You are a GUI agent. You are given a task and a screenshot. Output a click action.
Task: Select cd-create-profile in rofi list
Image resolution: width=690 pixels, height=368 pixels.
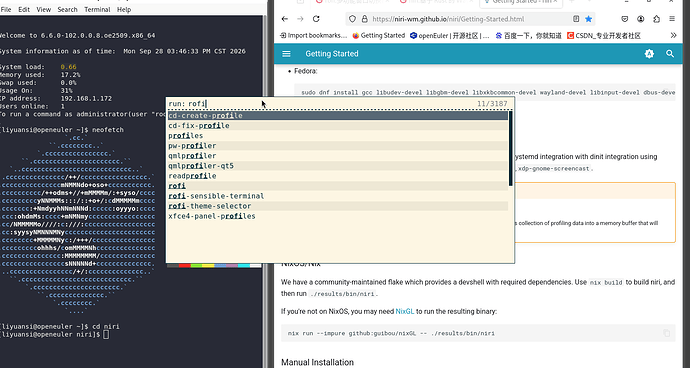[x=338, y=115]
